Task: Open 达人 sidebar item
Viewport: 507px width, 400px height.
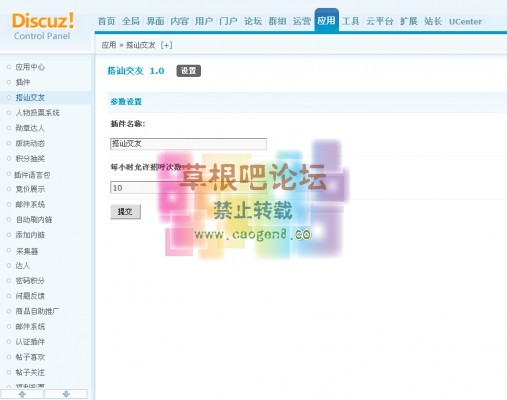Action: [x=23, y=266]
